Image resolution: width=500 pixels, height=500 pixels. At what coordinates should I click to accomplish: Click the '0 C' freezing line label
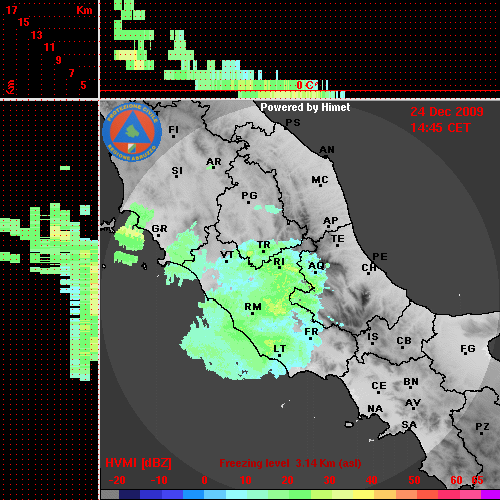coord(306,85)
